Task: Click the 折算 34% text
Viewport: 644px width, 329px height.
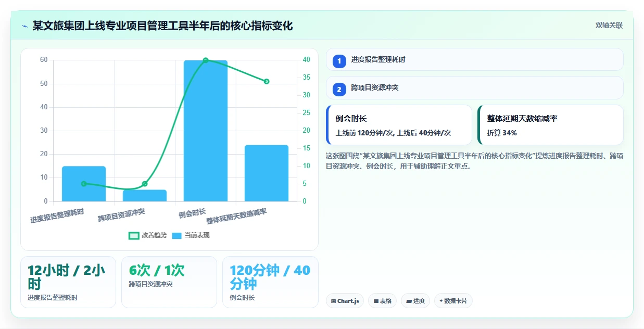Action: click(x=502, y=133)
